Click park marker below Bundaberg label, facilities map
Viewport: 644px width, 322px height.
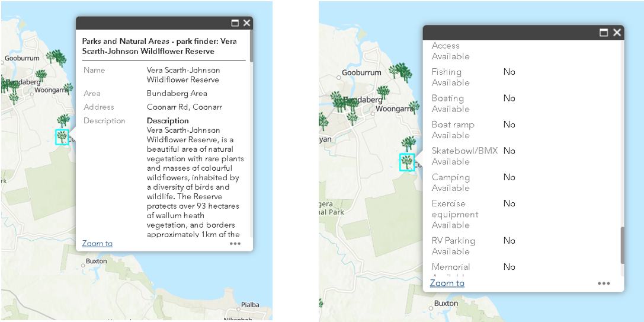click(352, 118)
